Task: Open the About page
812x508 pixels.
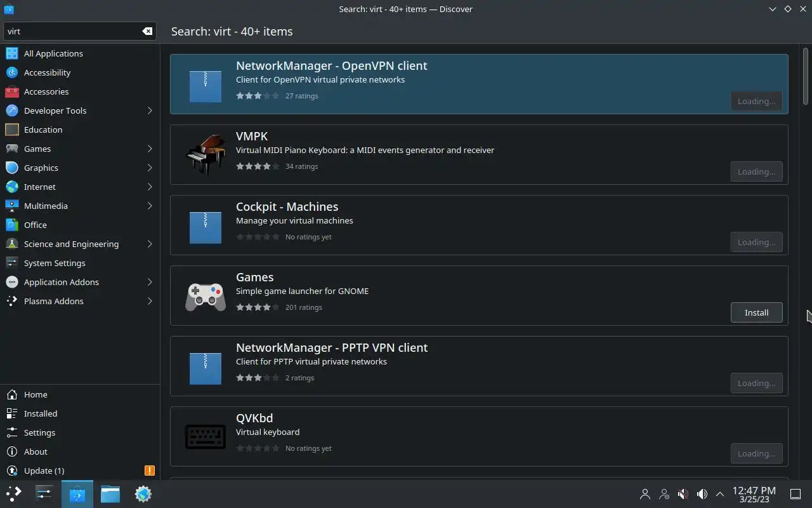Action: (x=80, y=451)
